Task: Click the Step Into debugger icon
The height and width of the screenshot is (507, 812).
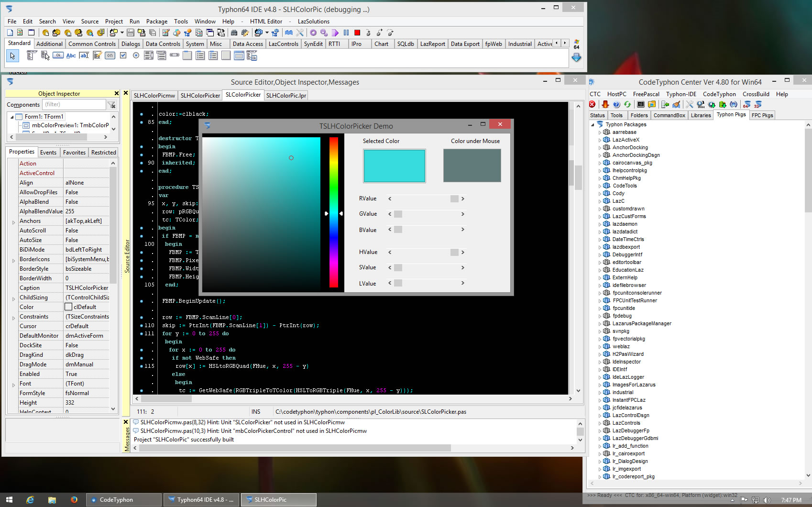Action: (368, 33)
